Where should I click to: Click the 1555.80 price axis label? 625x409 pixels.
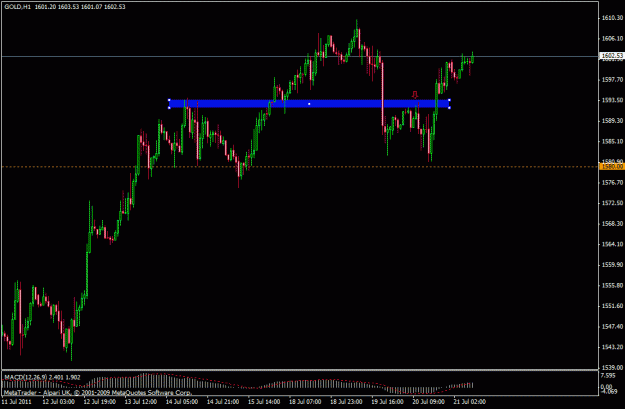[x=612, y=285]
